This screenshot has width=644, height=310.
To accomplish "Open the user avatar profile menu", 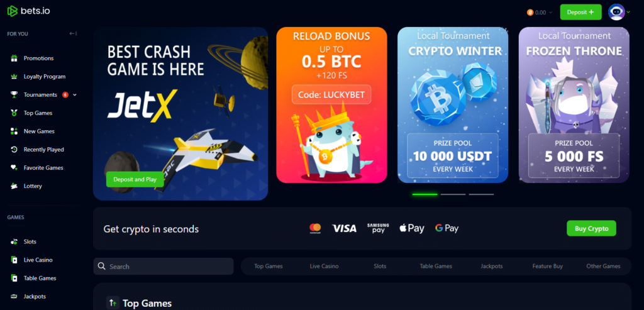I will point(619,13).
